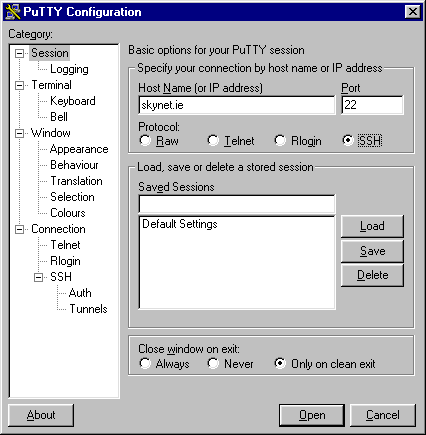Set close window on exit to Always
This screenshot has height=435, width=426.
[x=145, y=363]
